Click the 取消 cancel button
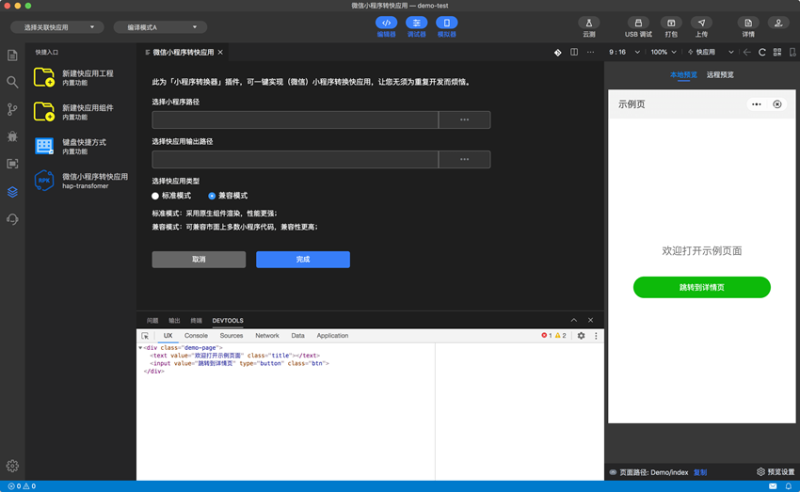This screenshot has height=492, width=800. click(199, 259)
